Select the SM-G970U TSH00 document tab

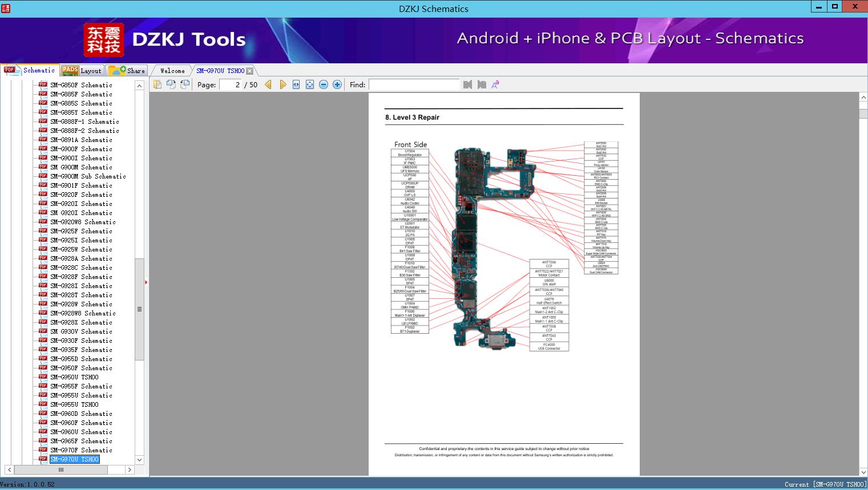click(x=220, y=71)
